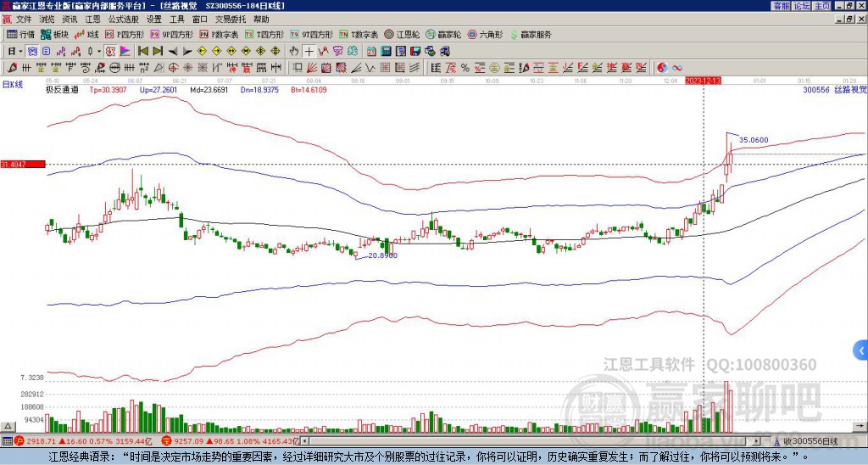Click the 日K线 period label
This screenshot has width=868, height=465.
(x=12, y=84)
